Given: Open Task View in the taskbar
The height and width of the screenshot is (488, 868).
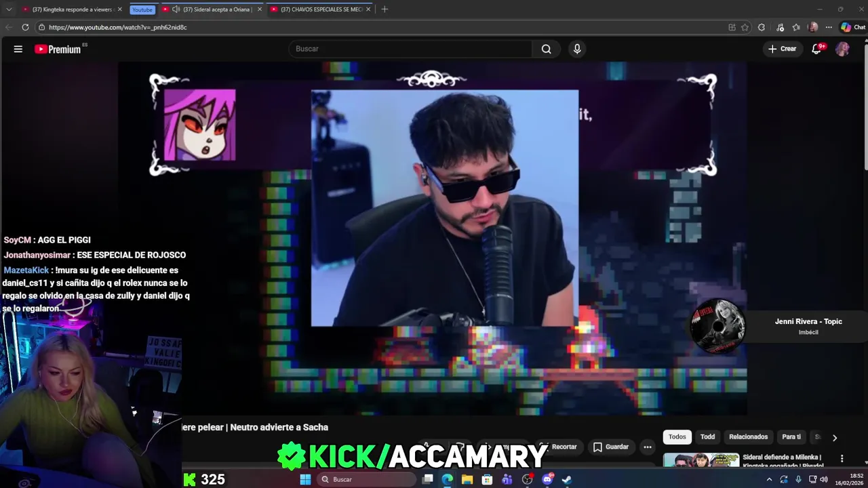Looking at the screenshot, I should (427, 479).
